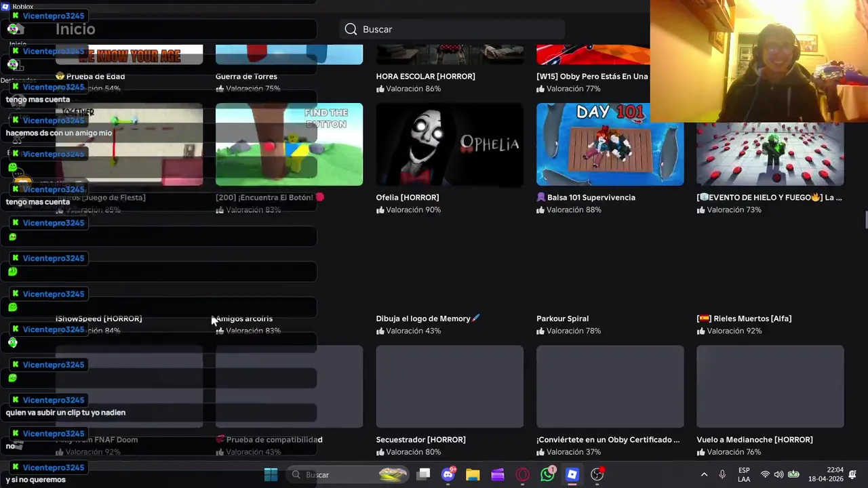868x488 pixels.
Task: Switch to Roblox in the taskbar
Action: point(572,474)
